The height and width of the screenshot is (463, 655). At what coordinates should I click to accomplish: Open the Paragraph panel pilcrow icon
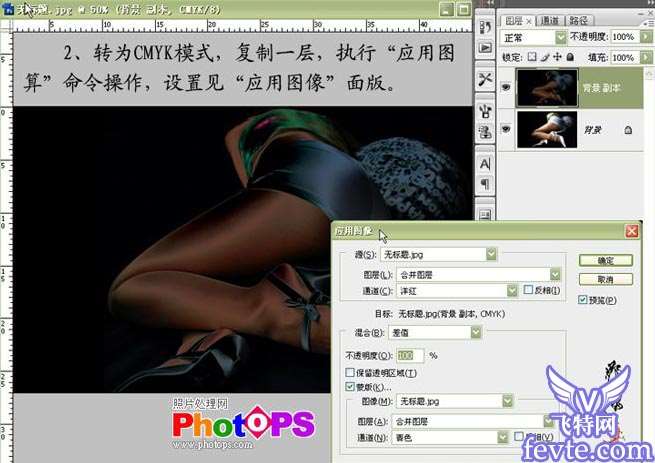click(485, 185)
